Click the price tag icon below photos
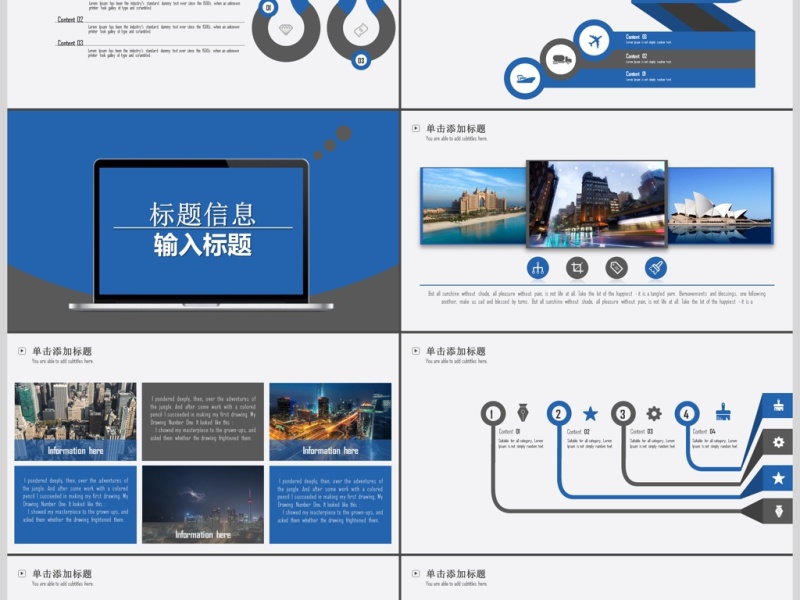 pyautogui.click(x=616, y=267)
